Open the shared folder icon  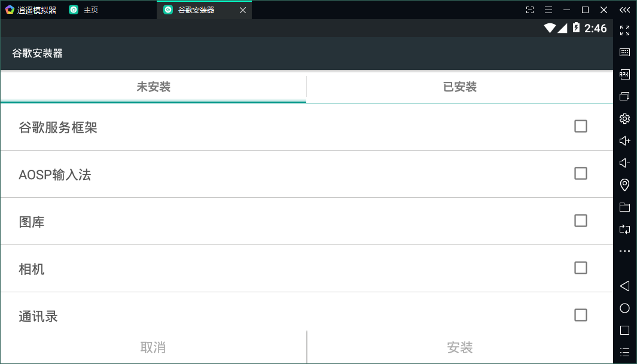625,207
